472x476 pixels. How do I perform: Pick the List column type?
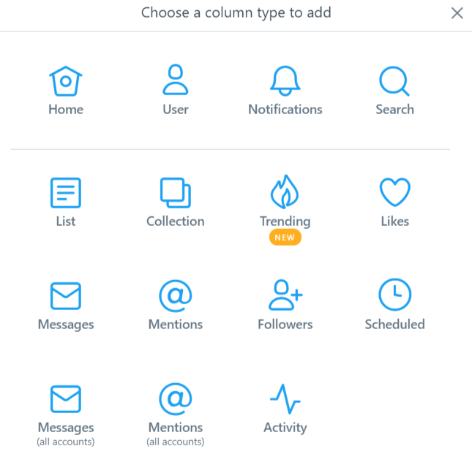click(x=66, y=193)
